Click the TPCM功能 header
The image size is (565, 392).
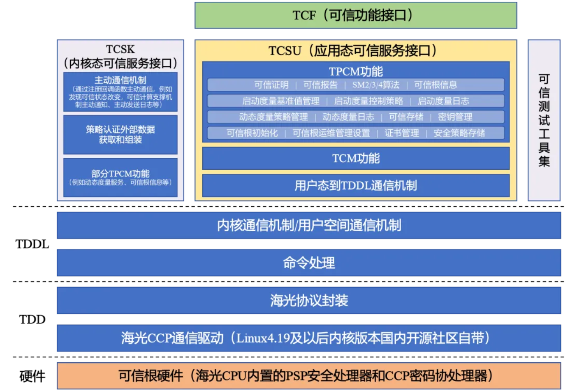[355, 71]
